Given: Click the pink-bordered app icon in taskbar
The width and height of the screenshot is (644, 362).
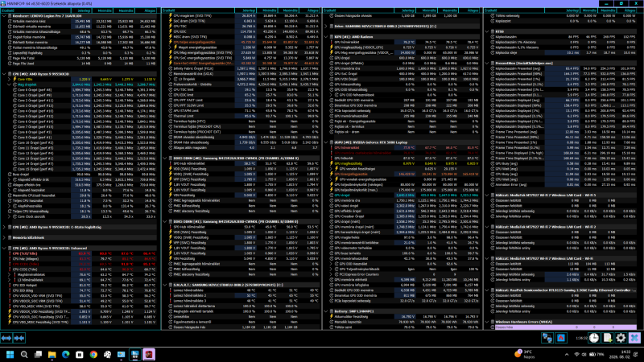Looking at the screenshot, I should coord(149,354).
